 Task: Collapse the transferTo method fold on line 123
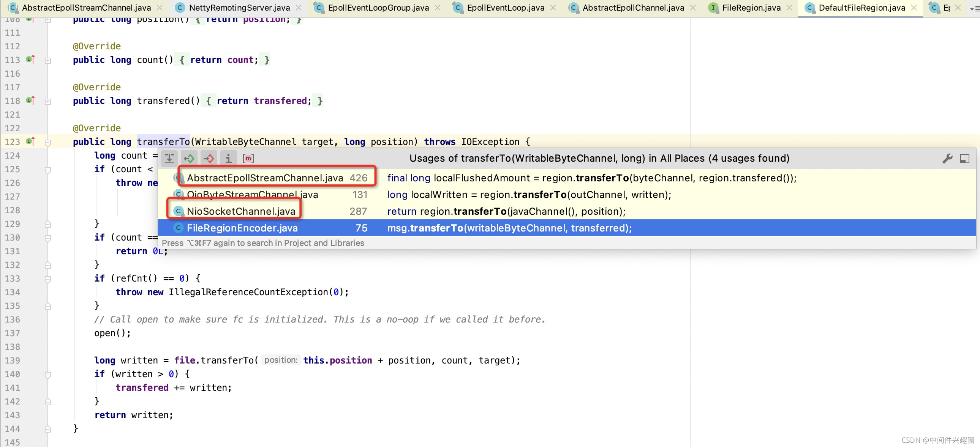tap(48, 142)
